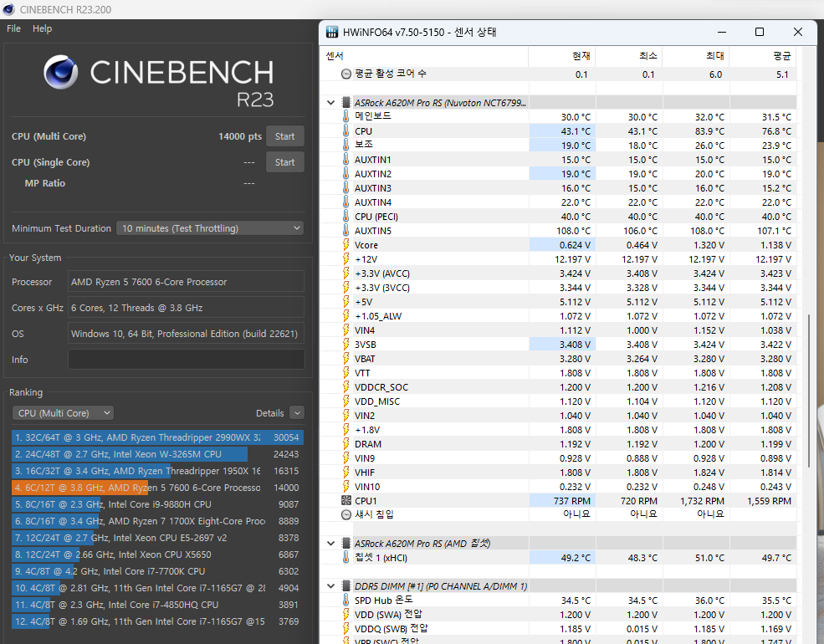Select ranking entry Intel Core i9-9880H
The height and width of the screenshot is (644, 824).
pyautogui.click(x=157, y=504)
